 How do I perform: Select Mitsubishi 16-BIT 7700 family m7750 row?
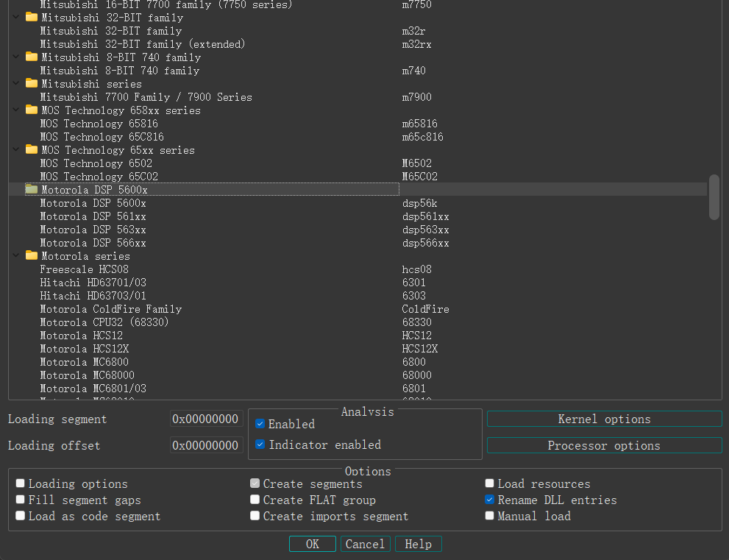358,4
